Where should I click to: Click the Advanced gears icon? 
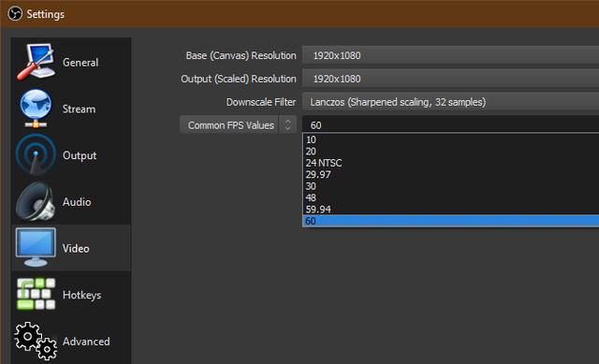pyautogui.click(x=36, y=341)
